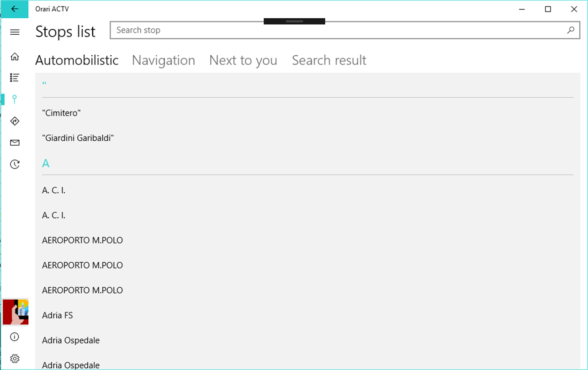Open the settings gear icon

(x=15, y=359)
